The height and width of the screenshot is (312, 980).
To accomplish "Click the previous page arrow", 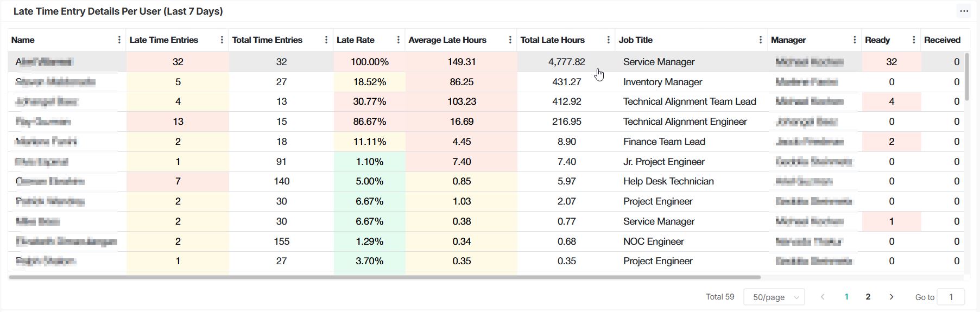I will (823, 297).
